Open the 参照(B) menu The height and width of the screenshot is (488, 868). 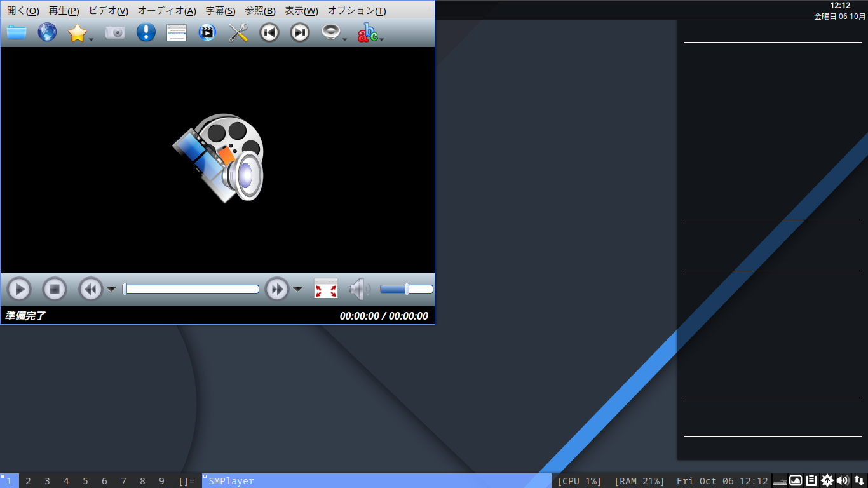[x=260, y=11]
